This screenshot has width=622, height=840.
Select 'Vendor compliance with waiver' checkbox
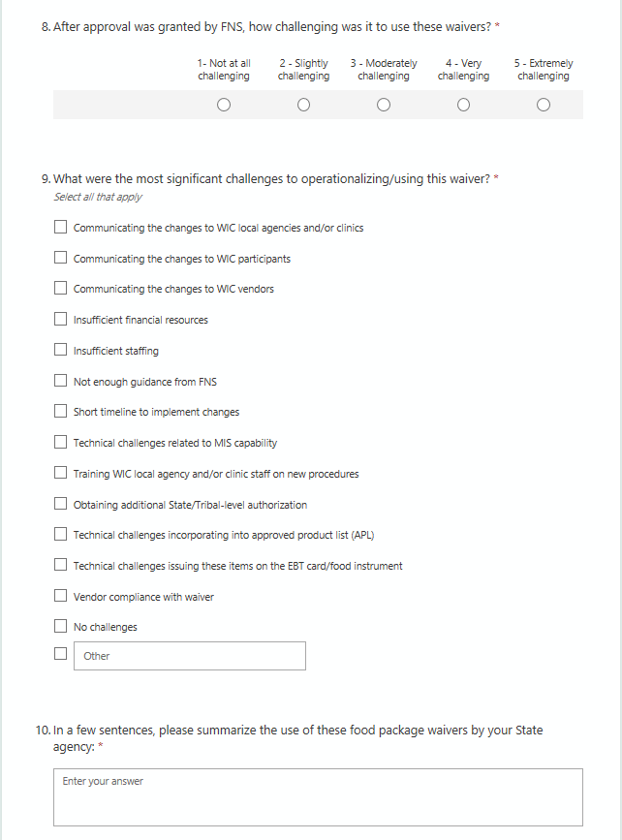tap(60, 597)
